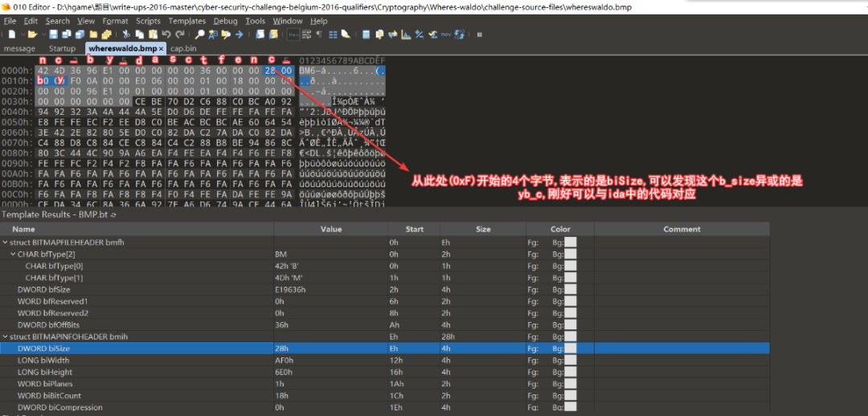Viewport: 868px width, 416px height.
Task: Close the whereswaldo.bmp tab
Action: tap(161, 49)
